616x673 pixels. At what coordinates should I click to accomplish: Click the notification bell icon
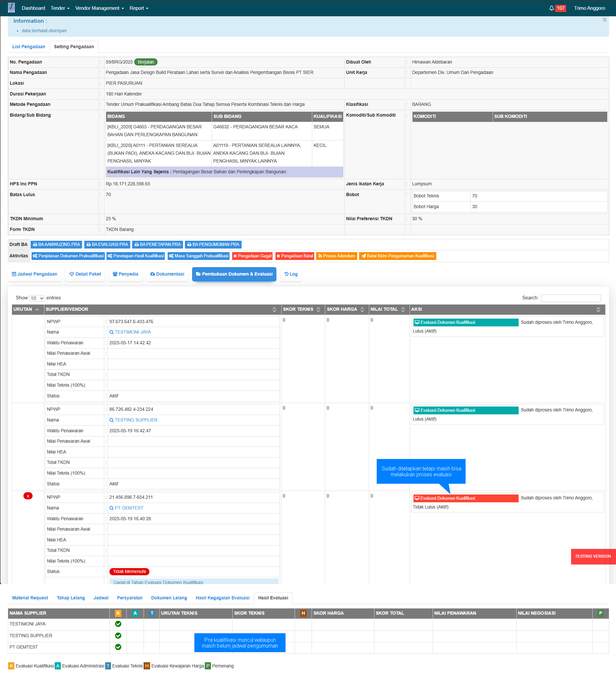click(551, 8)
